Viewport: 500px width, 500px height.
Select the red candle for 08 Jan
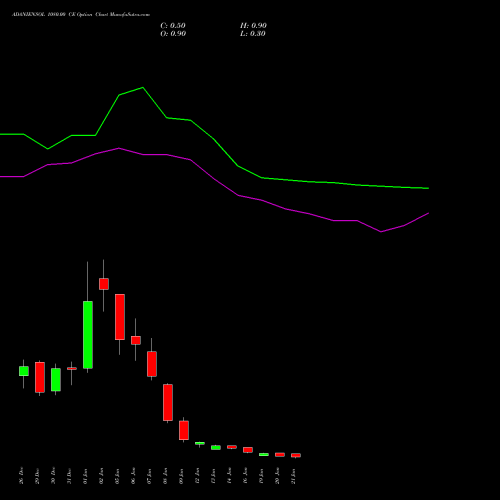[x=168, y=403]
